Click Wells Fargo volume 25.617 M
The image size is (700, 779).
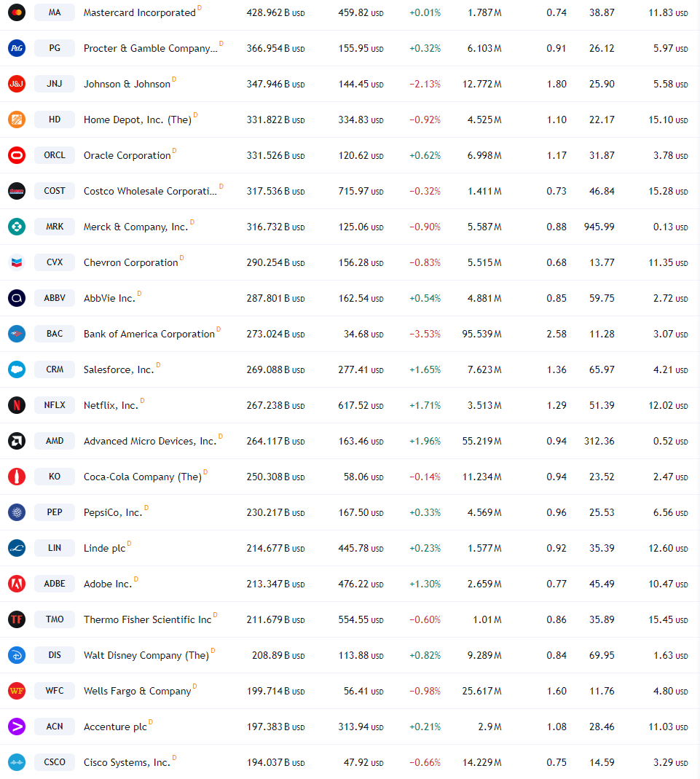(x=481, y=691)
